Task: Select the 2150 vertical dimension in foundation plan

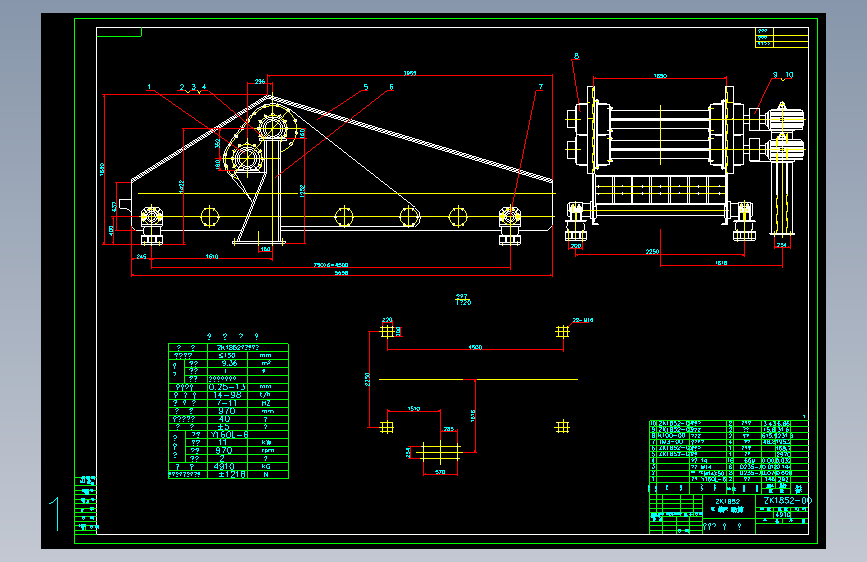Action: [367, 379]
